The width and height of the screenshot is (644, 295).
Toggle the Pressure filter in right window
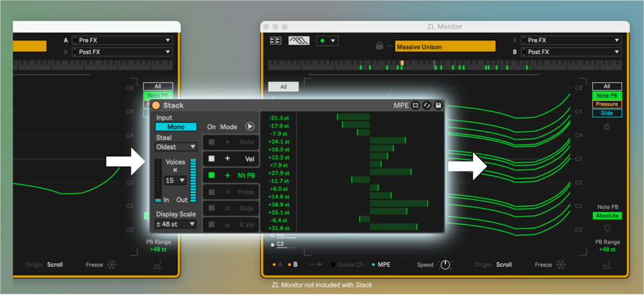point(607,104)
